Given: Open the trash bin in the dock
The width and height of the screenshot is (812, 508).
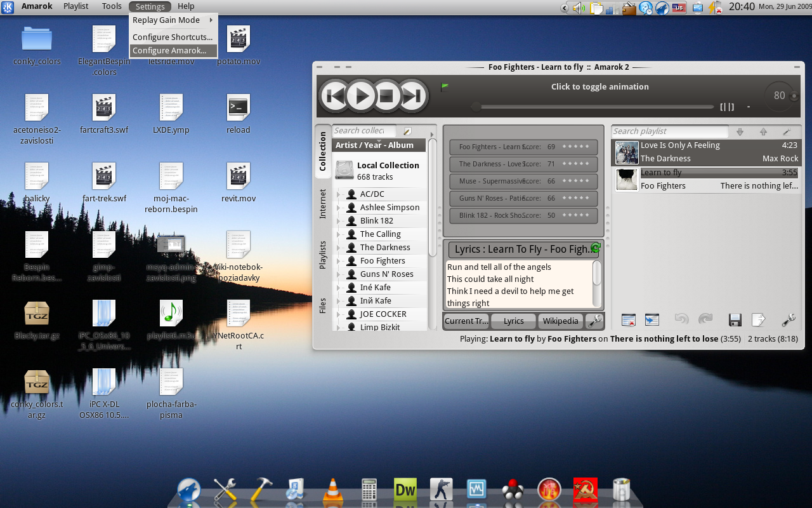Looking at the screenshot, I should click(x=622, y=490).
